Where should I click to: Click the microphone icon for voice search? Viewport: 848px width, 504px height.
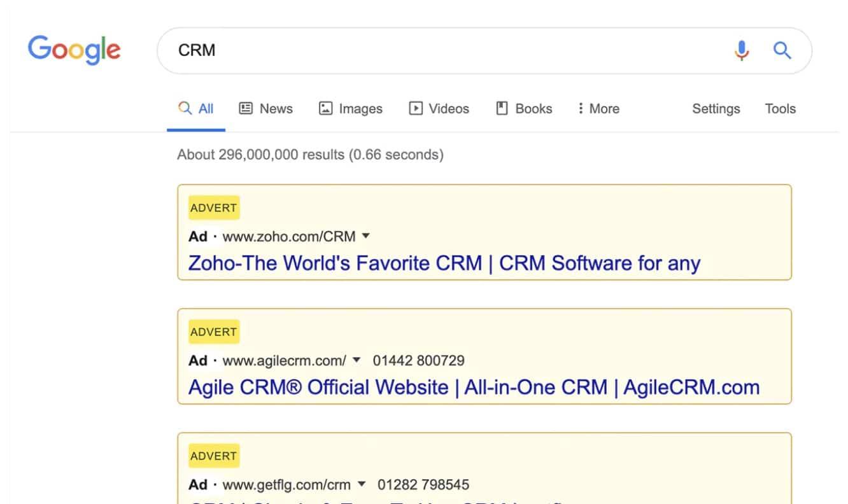click(741, 50)
